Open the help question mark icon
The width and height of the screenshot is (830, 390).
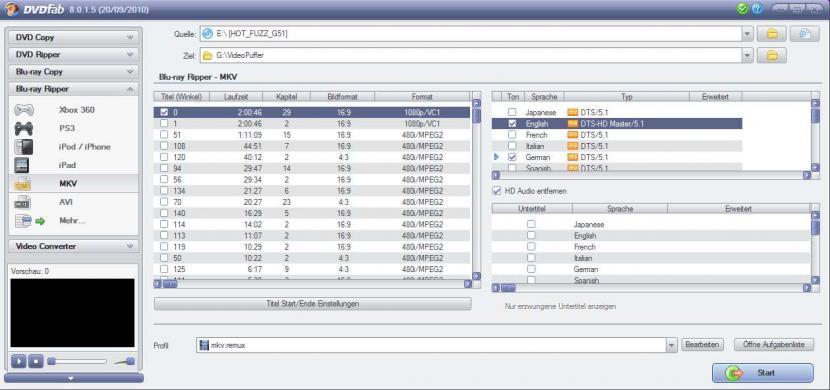[x=757, y=9]
